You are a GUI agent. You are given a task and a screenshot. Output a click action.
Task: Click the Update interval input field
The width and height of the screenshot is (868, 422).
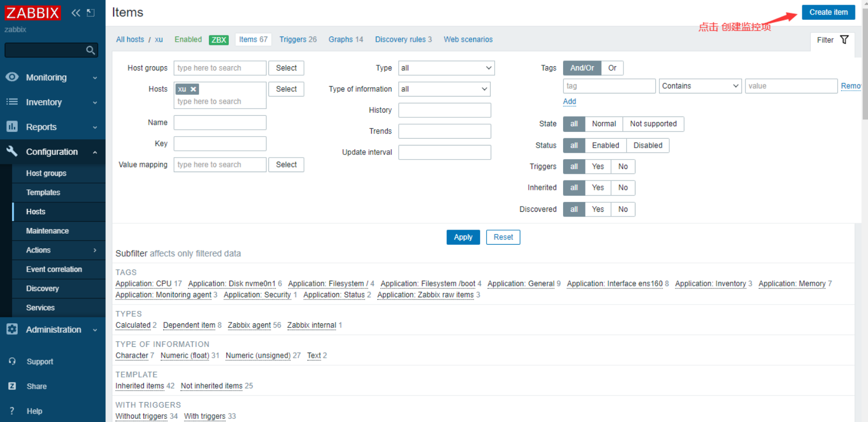pyautogui.click(x=445, y=152)
